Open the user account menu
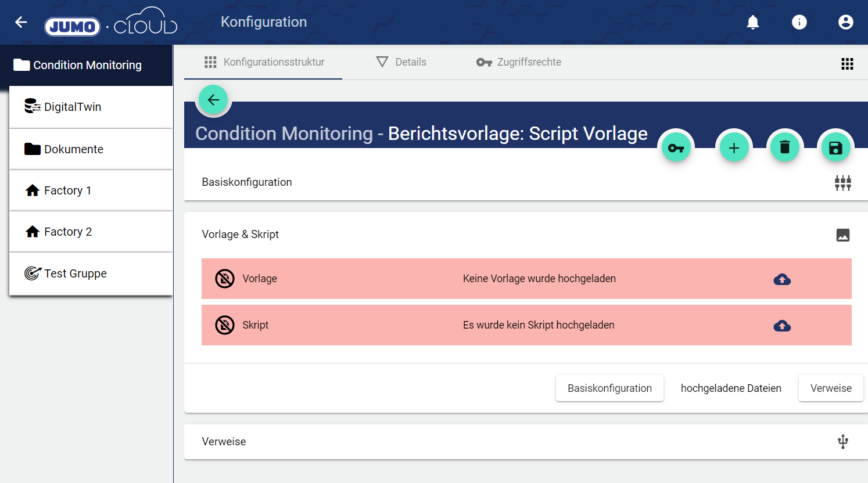868x483 pixels. [845, 22]
